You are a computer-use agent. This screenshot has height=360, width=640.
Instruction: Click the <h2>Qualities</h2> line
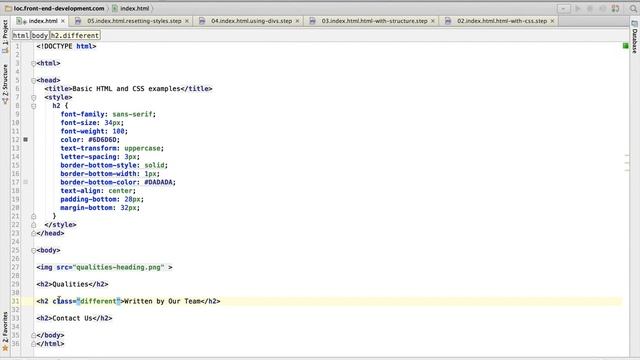point(72,284)
